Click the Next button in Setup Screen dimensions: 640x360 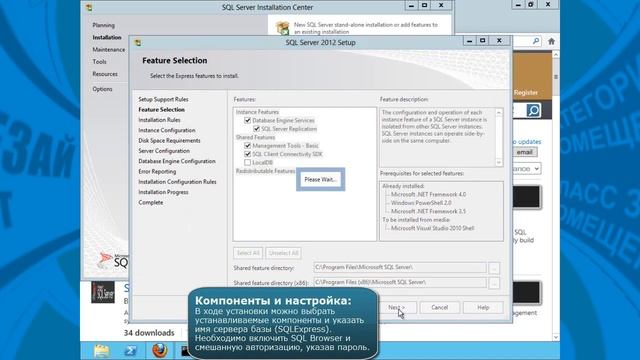coord(396,307)
